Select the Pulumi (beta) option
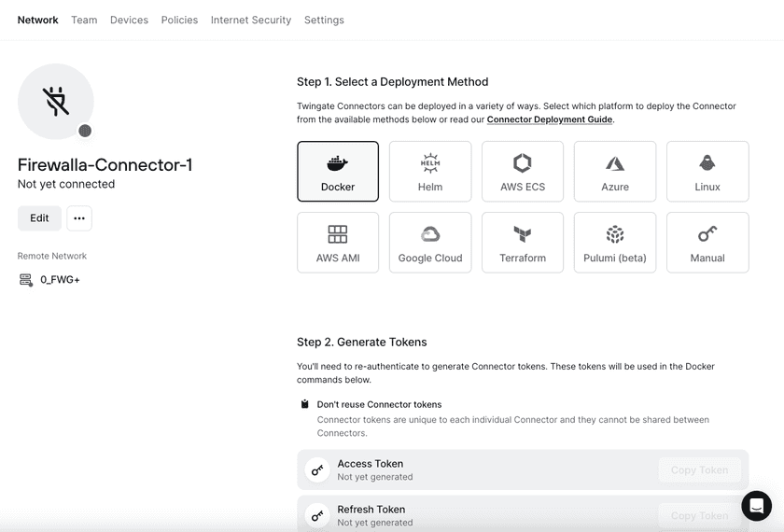Viewport: 784px width, 532px height. (x=615, y=243)
